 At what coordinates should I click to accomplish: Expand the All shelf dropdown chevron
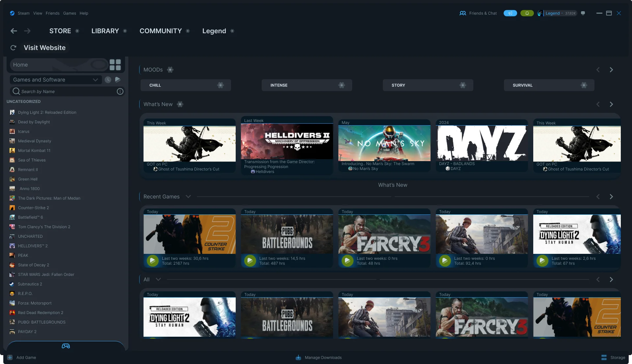click(158, 279)
